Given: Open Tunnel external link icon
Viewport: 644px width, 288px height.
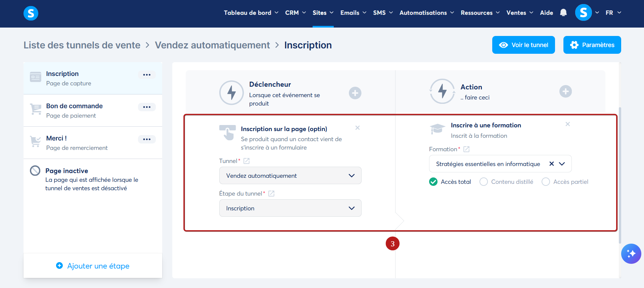Looking at the screenshot, I should (x=246, y=161).
